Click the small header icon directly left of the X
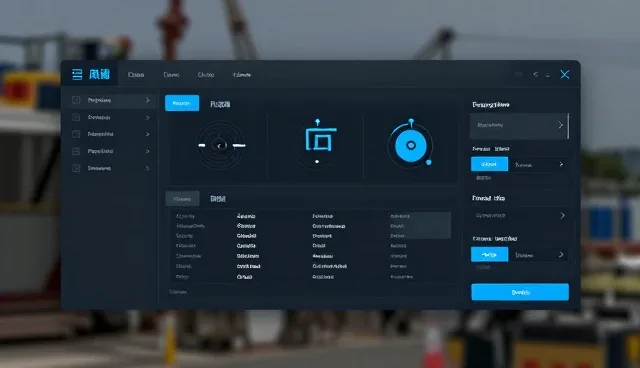Screen dimensions: 640x368 548,75
